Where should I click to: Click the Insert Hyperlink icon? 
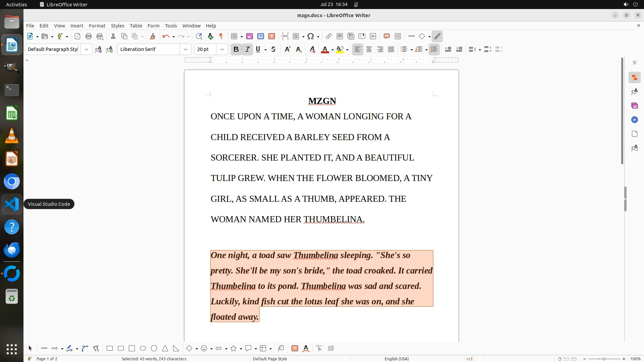(329, 36)
